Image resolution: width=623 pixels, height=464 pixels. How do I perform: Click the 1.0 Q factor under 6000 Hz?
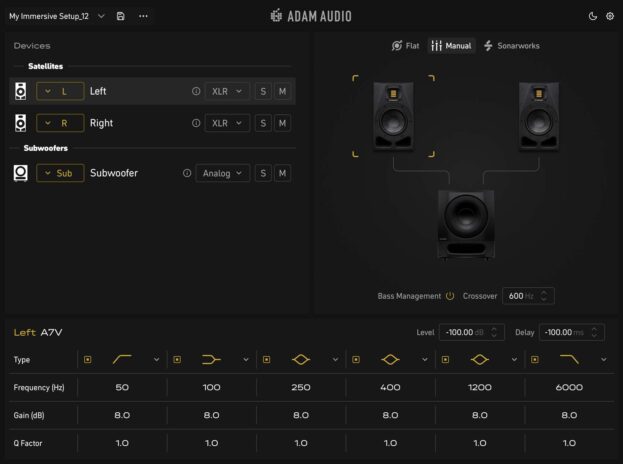(569, 443)
